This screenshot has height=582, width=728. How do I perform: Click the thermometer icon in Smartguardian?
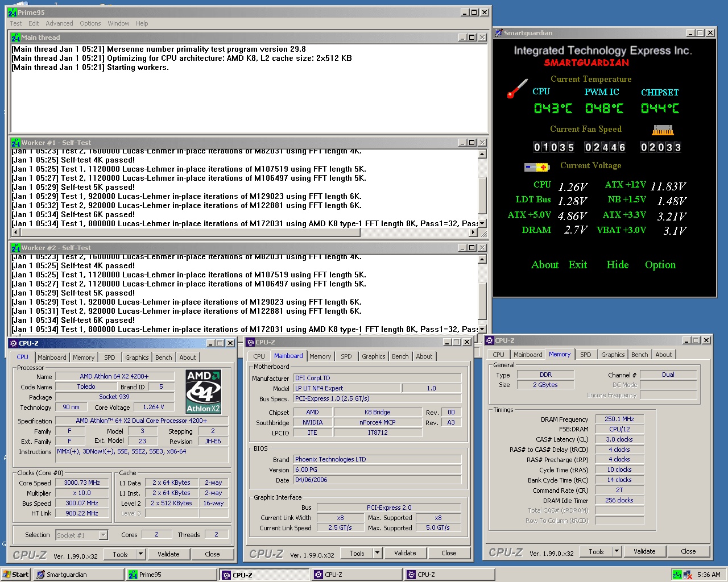point(518,89)
